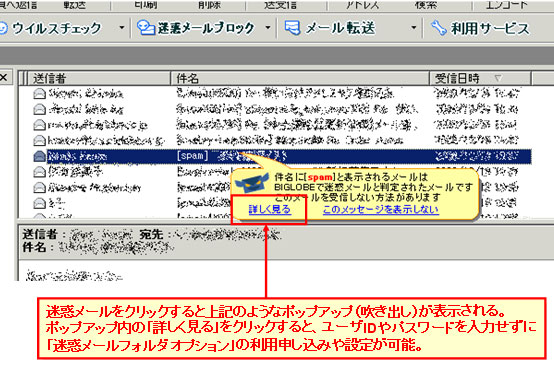
Task: Expand the メール転送 dropdown arrow
Action: [413, 28]
